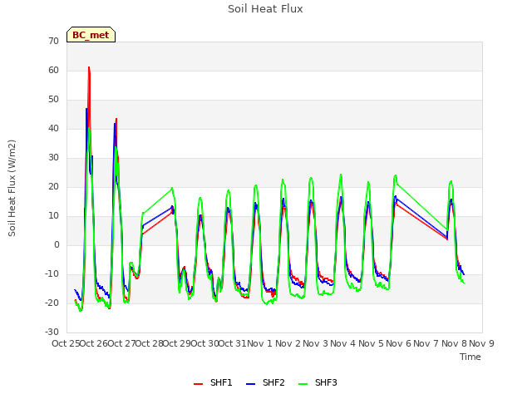532x399 pixels.
Task: Toggle the SHF2 legend entry
Action: [265, 382]
